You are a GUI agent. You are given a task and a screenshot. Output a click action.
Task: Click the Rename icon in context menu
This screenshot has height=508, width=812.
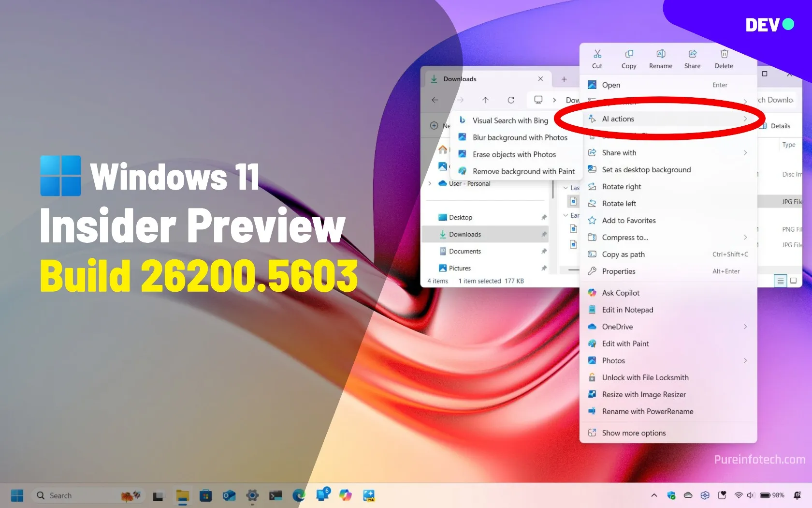661,54
